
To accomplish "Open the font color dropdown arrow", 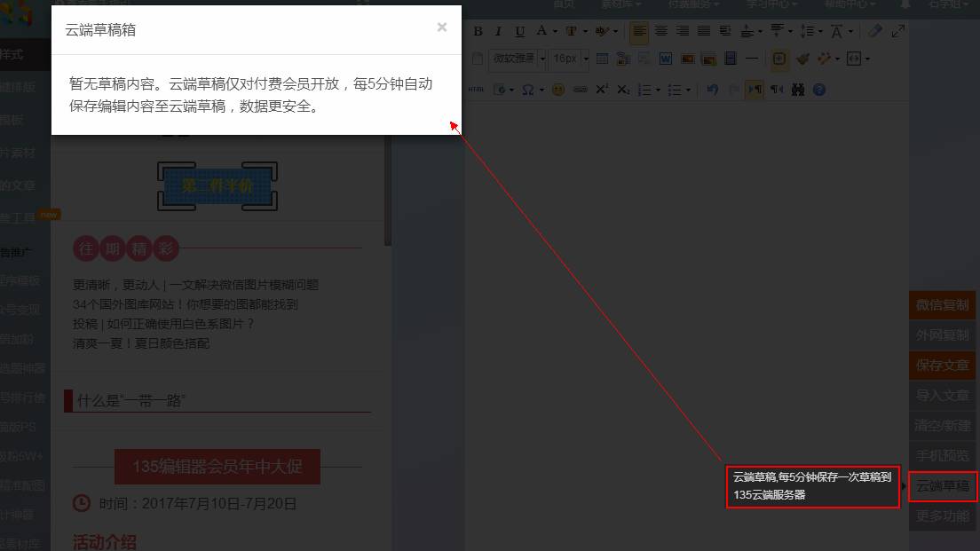I will 555,31.
